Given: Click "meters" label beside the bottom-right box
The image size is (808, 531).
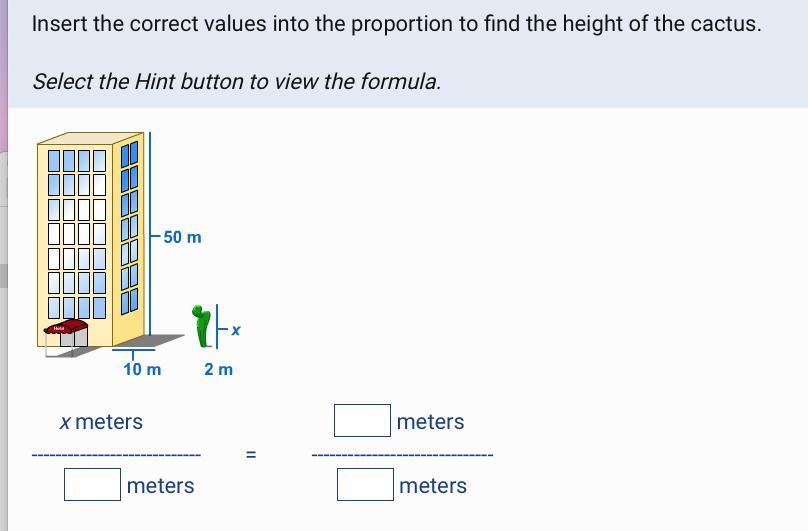Looking at the screenshot, I should pyautogui.click(x=432, y=486).
